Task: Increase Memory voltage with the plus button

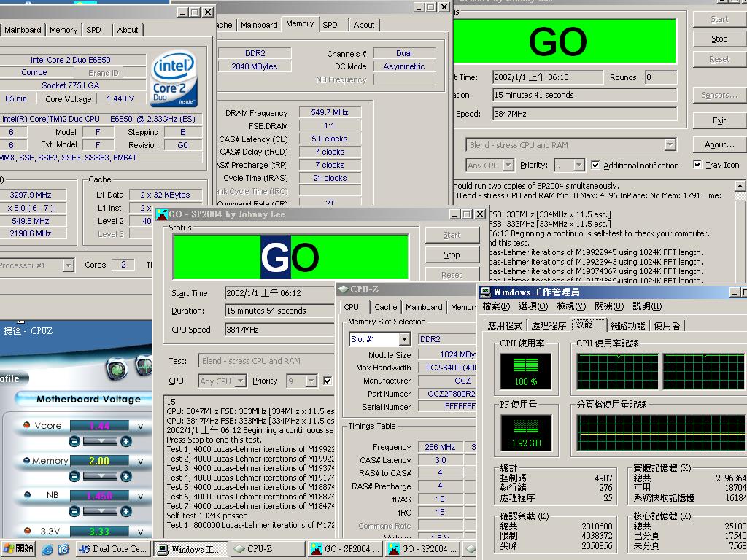Action: 125,476
